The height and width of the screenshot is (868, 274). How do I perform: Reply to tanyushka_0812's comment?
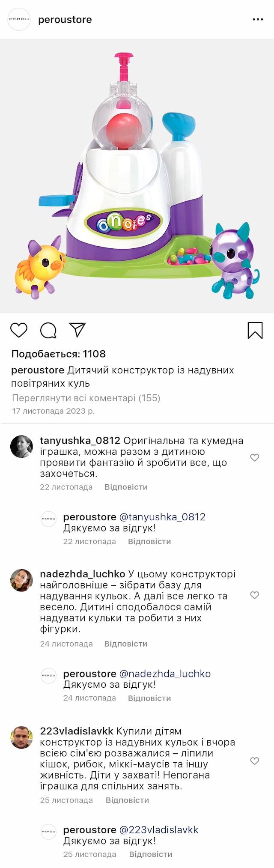[x=126, y=487]
